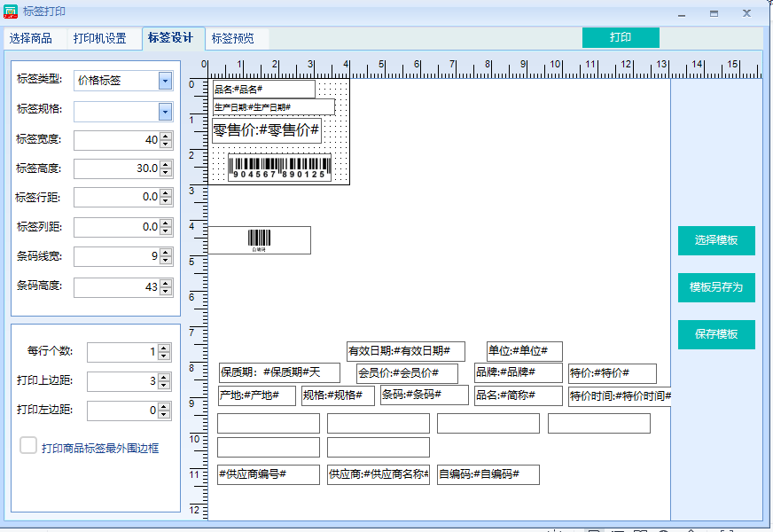Expand the 标签规格 dropdown
This screenshot has height=532, width=773.
(x=165, y=111)
